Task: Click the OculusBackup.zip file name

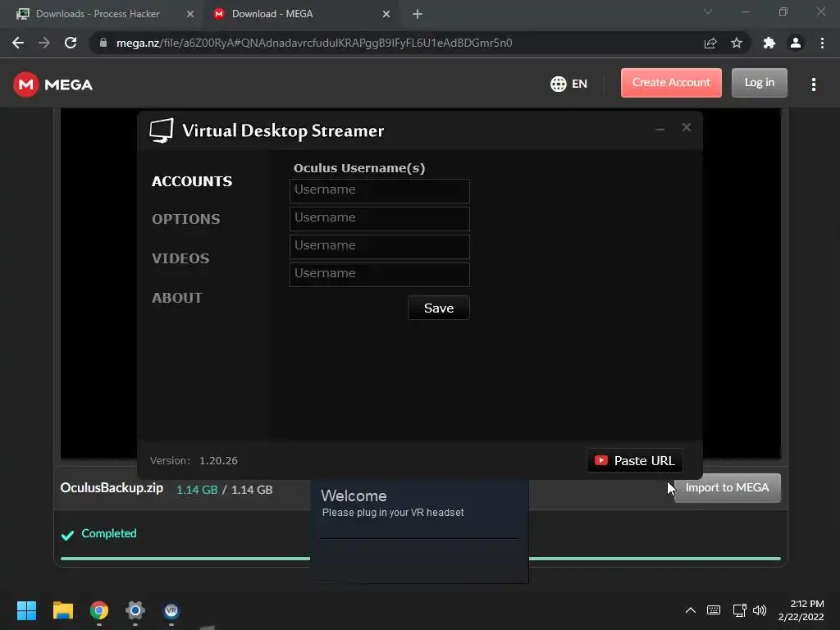Action: click(112, 488)
